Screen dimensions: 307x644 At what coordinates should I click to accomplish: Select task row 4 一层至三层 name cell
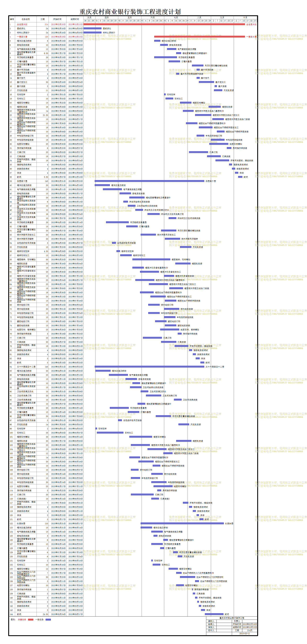tap(26, 37)
